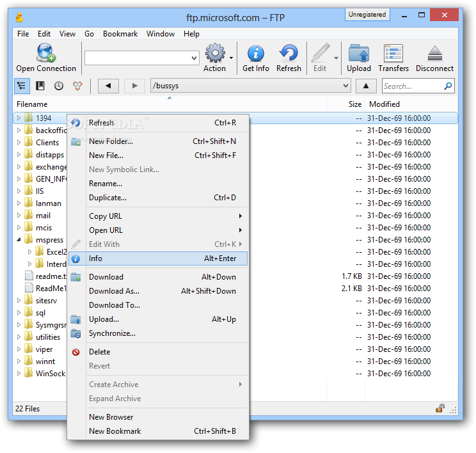Select New File... in context menu

(158, 155)
